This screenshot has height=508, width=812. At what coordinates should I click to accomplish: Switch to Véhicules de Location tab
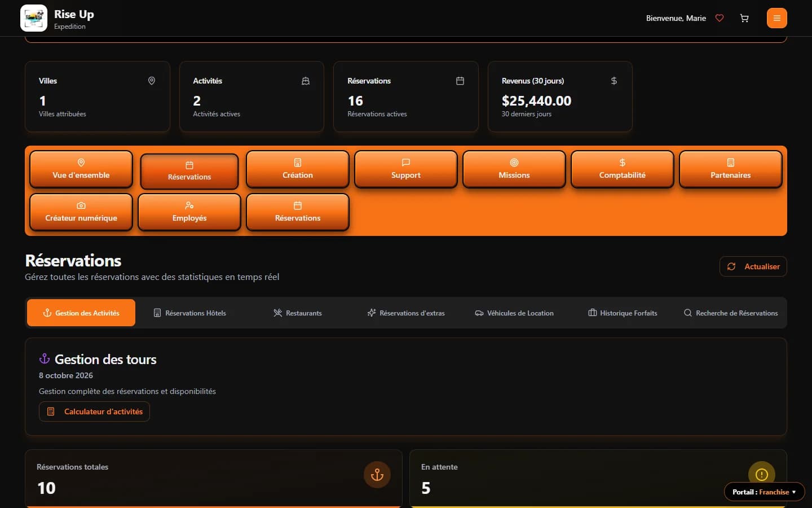coord(514,313)
